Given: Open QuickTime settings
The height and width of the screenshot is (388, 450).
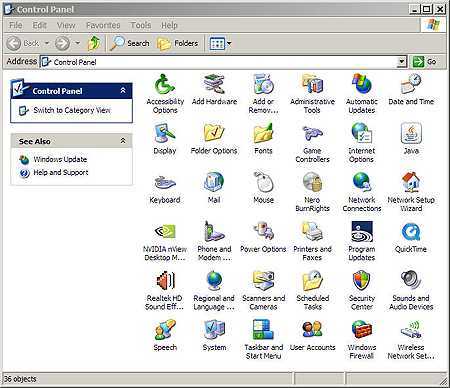Looking at the screenshot, I should (411, 237).
